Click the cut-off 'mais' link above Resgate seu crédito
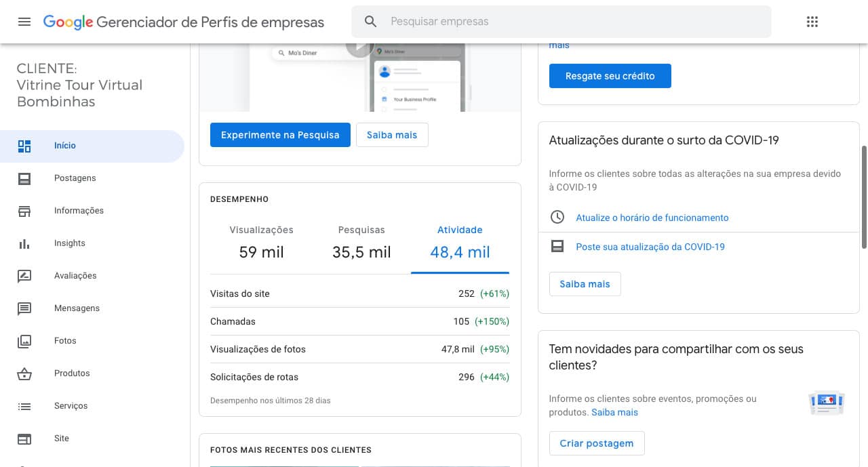The height and width of the screenshot is (467, 868). [559, 45]
